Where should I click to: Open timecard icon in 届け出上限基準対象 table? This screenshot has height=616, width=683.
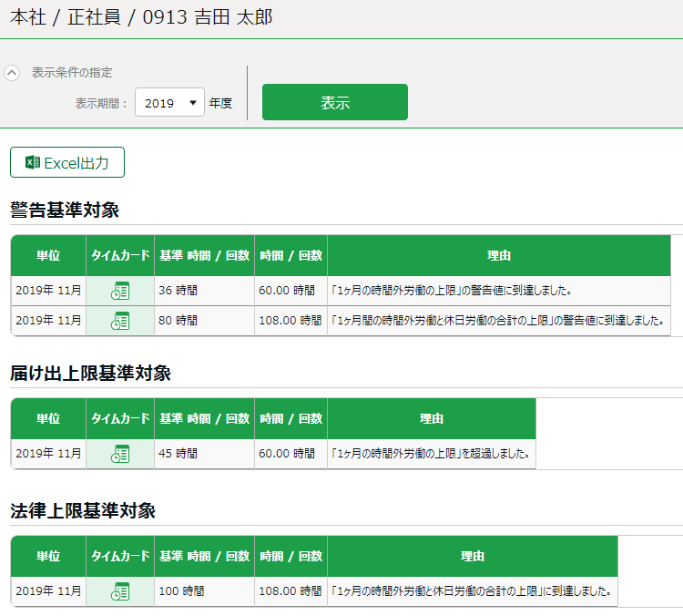coord(120,454)
